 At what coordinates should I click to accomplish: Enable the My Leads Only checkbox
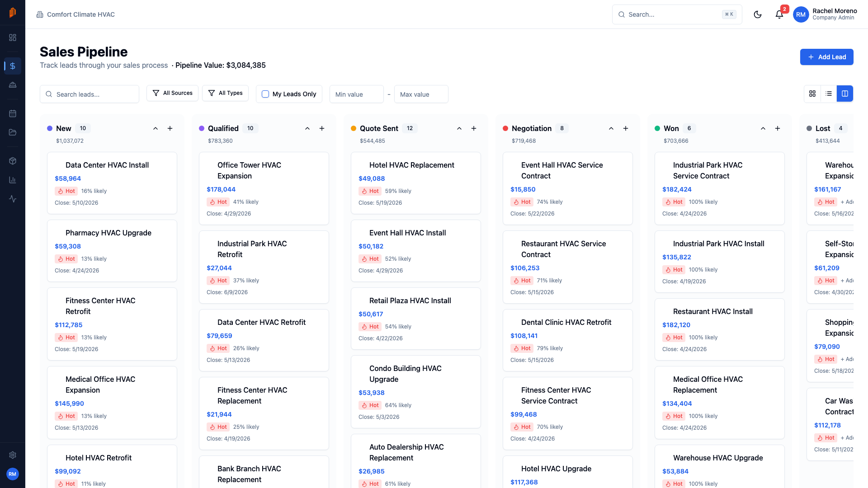point(265,94)
